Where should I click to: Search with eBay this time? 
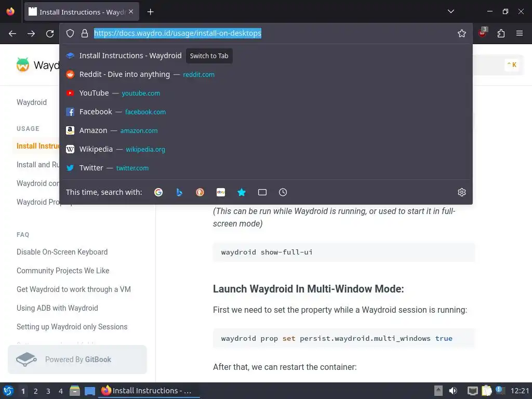[221, 192]
